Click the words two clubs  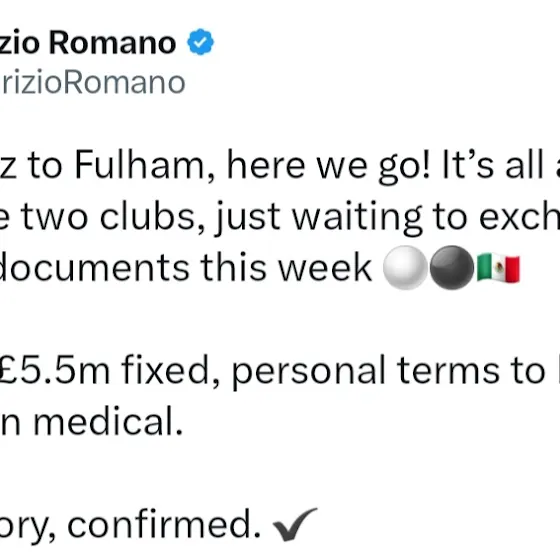point(109,217)
